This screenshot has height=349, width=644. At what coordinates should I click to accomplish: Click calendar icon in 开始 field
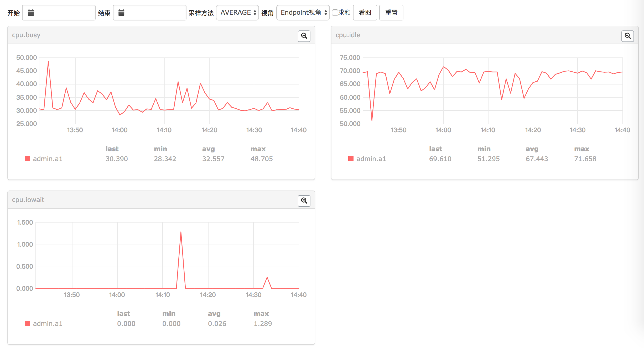pyautogui.click(x=31, y=13)
